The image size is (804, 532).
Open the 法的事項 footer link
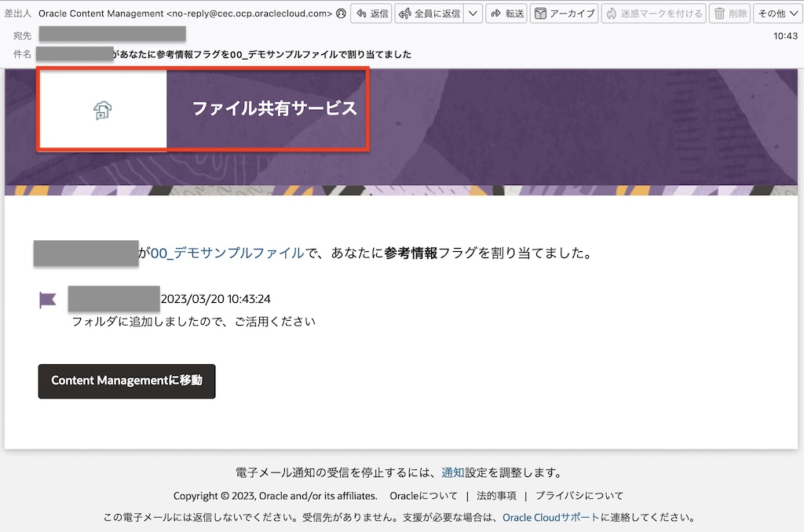click(x=496, y=496)
